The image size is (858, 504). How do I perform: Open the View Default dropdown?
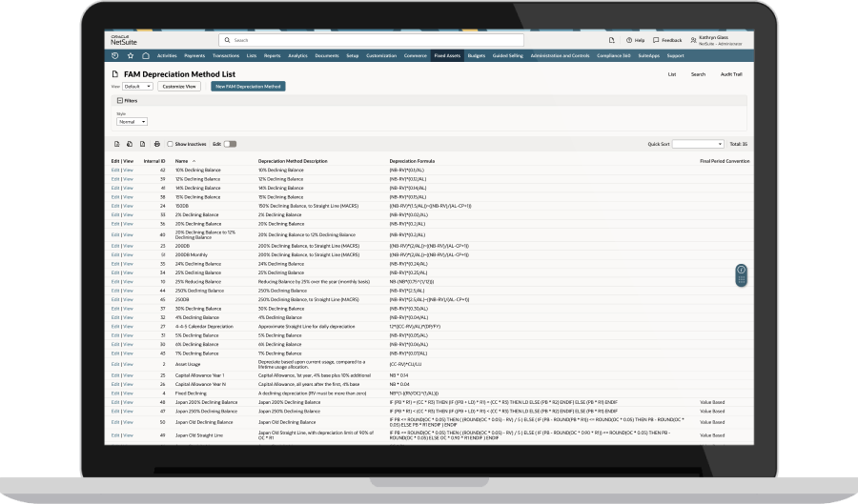pos(137,87)
